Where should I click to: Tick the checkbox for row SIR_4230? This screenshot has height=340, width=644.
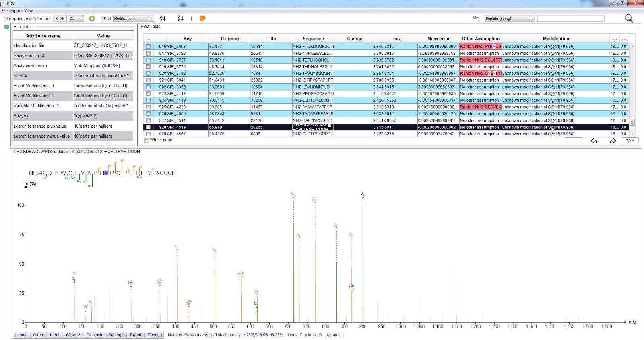[148, 107]
